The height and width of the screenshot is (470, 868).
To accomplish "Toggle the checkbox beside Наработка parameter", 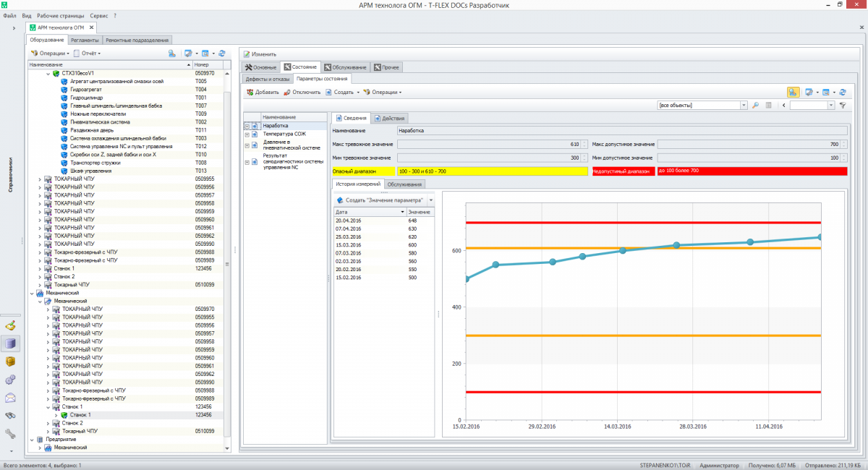I will pyautogui.click(x=247, y=126).
